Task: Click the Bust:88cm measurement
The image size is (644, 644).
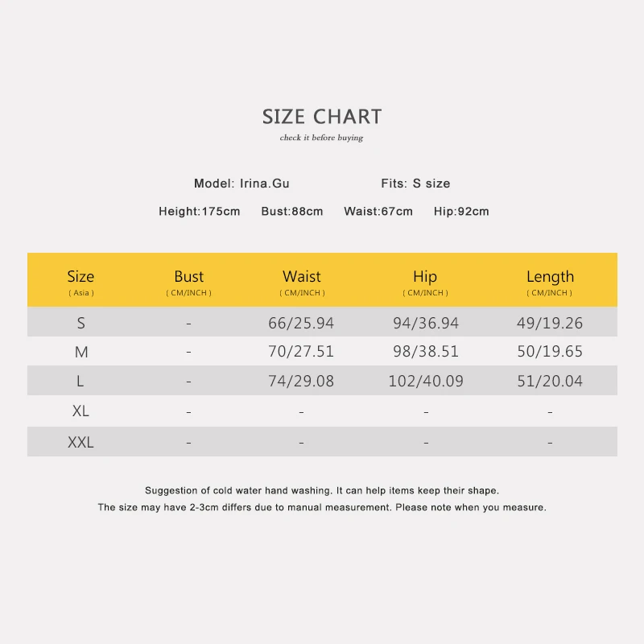Action: click(x=292, y=211)
